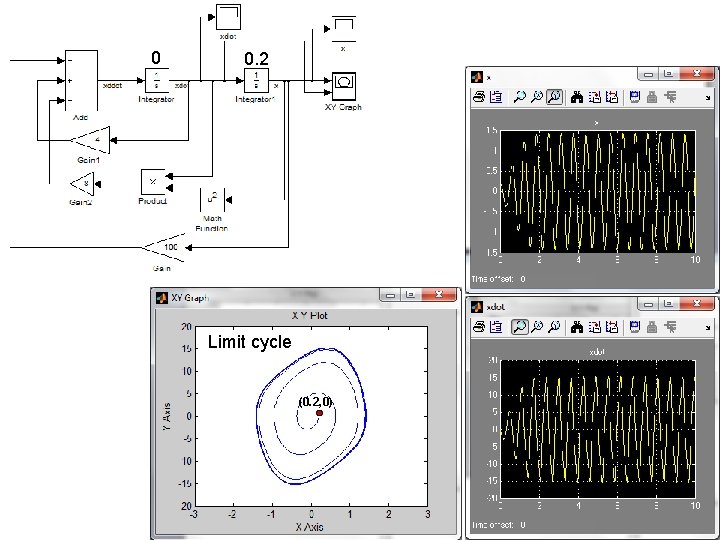The height and width of the screenshot is (540, 720).
Task: Close the x scope window
Action: tap(697, 73)
